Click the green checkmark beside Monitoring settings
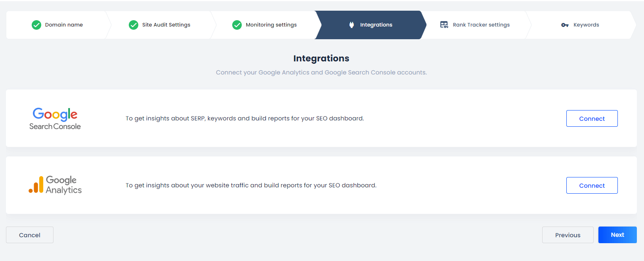This screenshot has height=261, width=644. (x=237, y=25)
